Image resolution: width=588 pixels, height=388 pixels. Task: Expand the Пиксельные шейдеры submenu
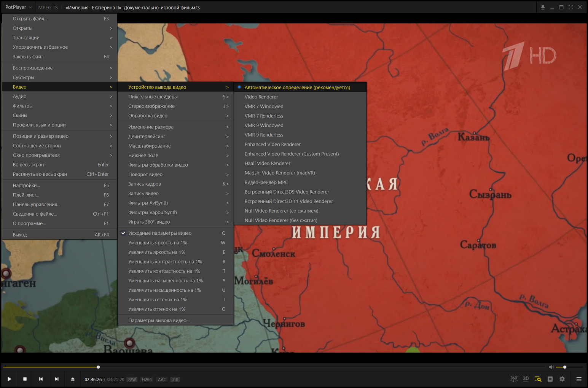tap(175, 97)
